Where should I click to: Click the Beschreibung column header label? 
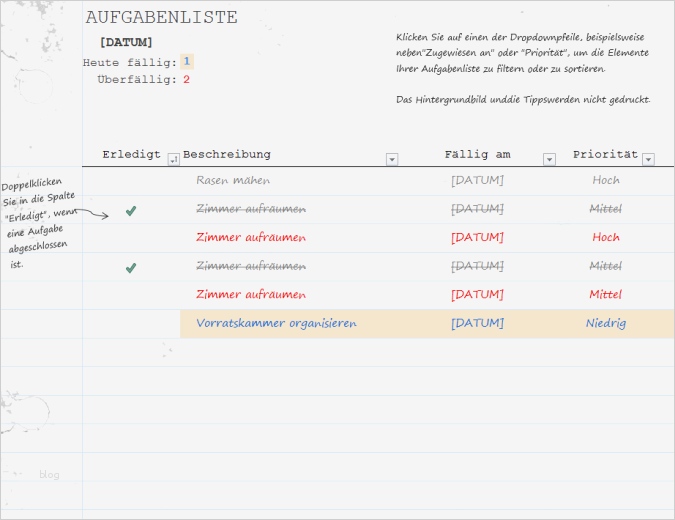point(227,155)
